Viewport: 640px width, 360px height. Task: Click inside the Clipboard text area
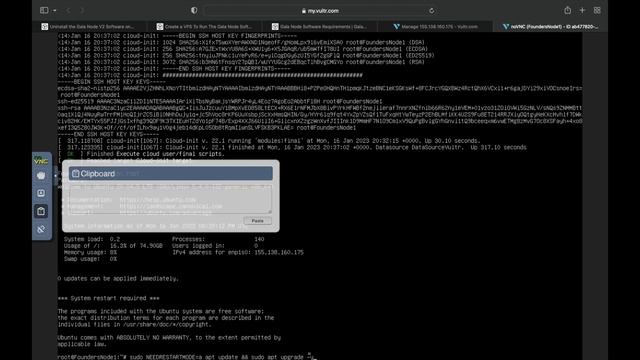coord(170,199)
